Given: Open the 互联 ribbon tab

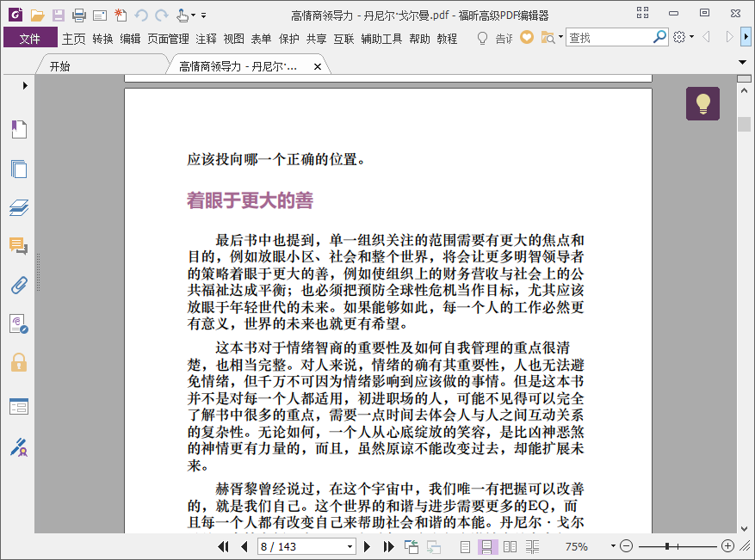Looking at the screenshot, I should (x=343, y=39).
